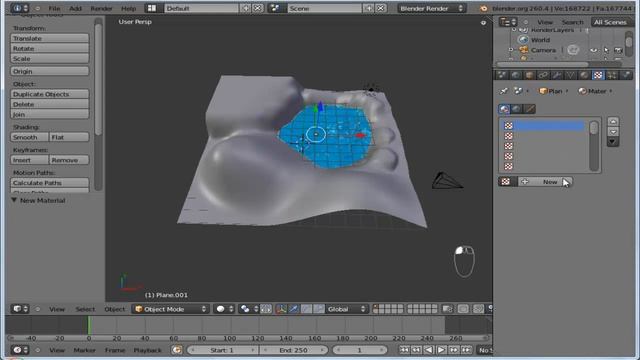The width and height of the screenshot is (640, 360).
Task: Open the viewport shading dropdown
Action: pyautogui.click(x=224, y=309)
